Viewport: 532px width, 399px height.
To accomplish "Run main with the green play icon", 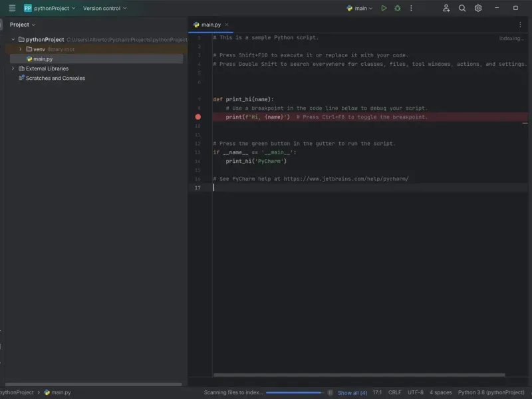I will [x=384, y=8].
